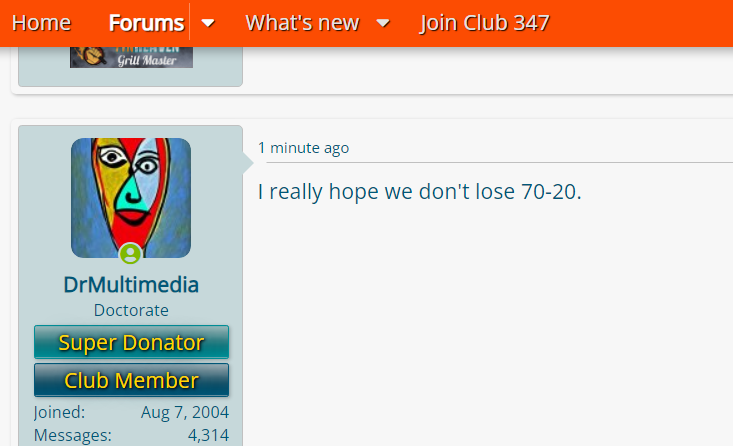Open the DrMultimedia username profile link
This screenshot has height=446, width=733.
tap(131, 285)
